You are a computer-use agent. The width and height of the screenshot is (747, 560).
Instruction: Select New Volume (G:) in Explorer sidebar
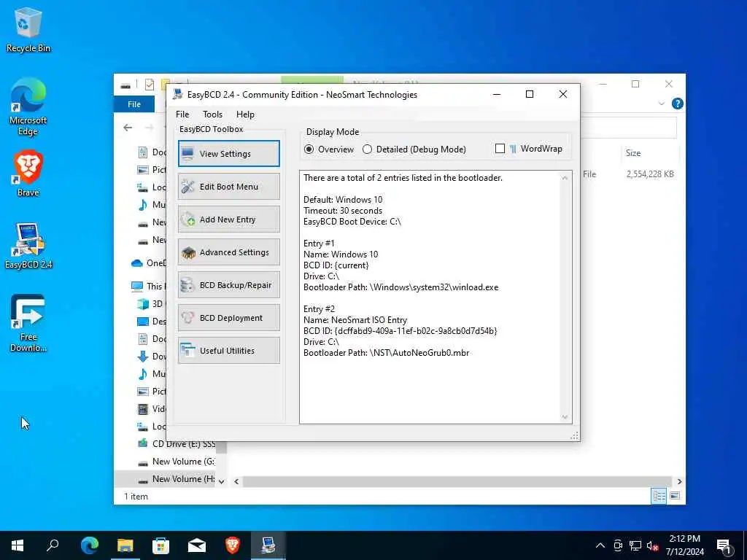176,461
